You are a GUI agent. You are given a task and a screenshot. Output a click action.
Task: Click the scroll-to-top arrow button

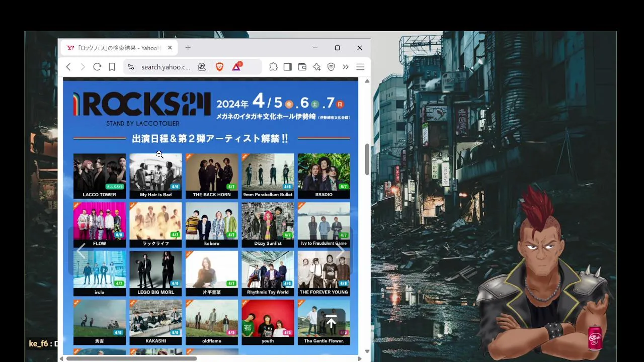[331, 322]
